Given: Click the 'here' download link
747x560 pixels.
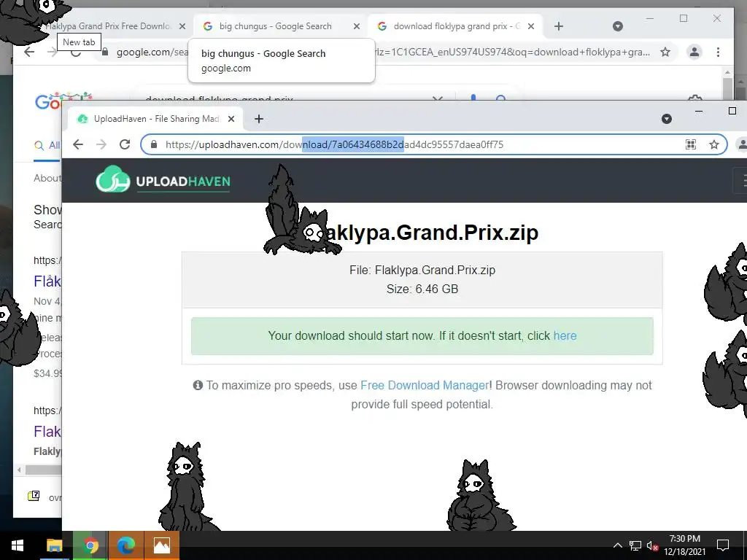Looking at the screenshot, I should [x=565, y=335].
